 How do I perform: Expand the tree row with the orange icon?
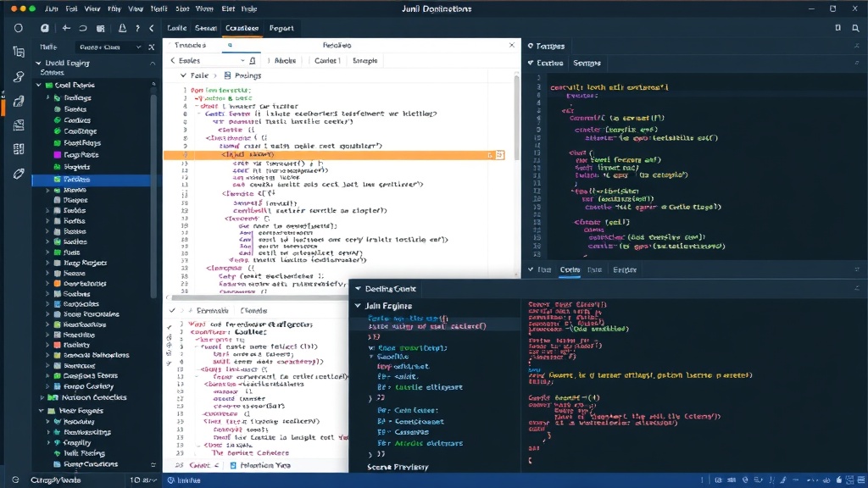pos(47,283)
